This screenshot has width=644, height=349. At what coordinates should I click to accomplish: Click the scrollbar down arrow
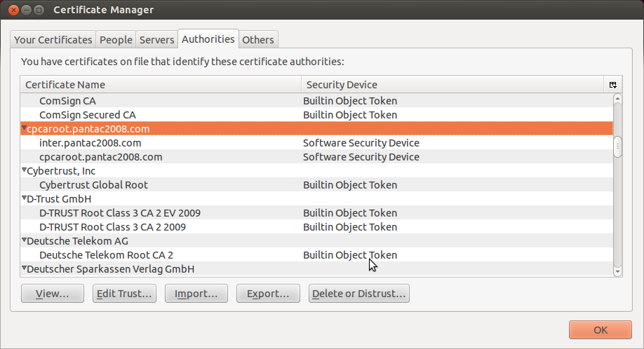[x=617, y=271]
